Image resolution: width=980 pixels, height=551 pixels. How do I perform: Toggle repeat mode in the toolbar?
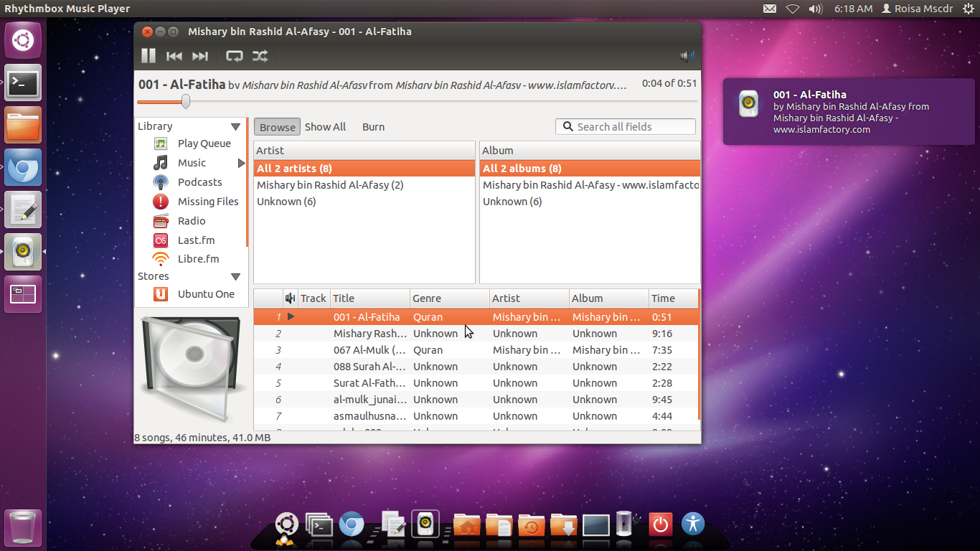[x=234, y=56]
